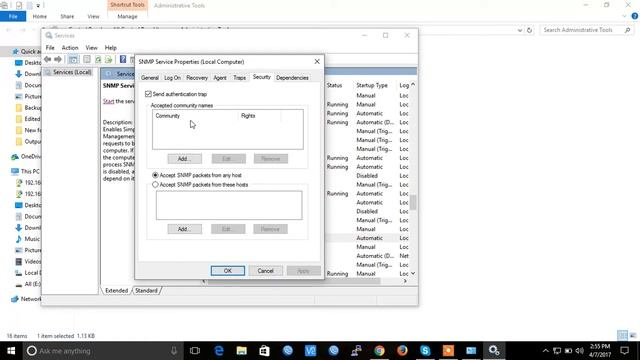Image resolution: width=640 pixels, height=360 pixels.
Task: Open the Explorer address bar history dropdown
Action: 520,30
